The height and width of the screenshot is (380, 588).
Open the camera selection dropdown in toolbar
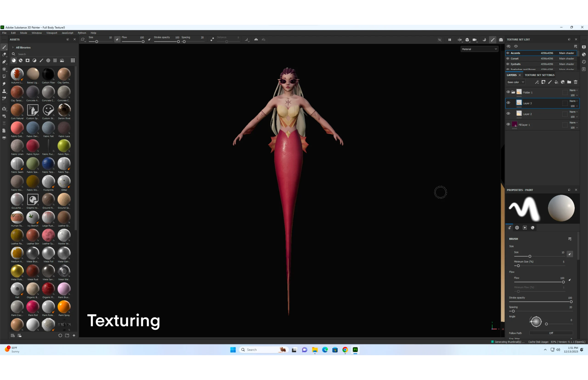pyautogui.click(x=475, y=40)
